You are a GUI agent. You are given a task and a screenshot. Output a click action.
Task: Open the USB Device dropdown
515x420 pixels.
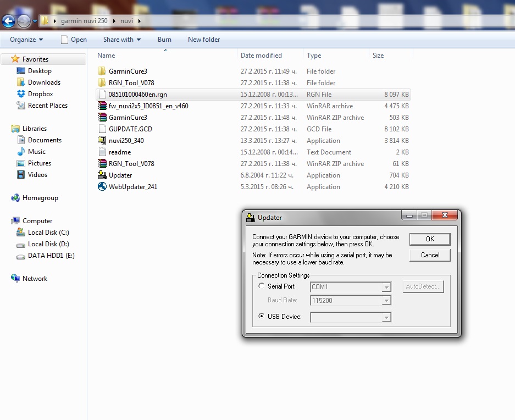pyautogui.click(x=386, y=317)
